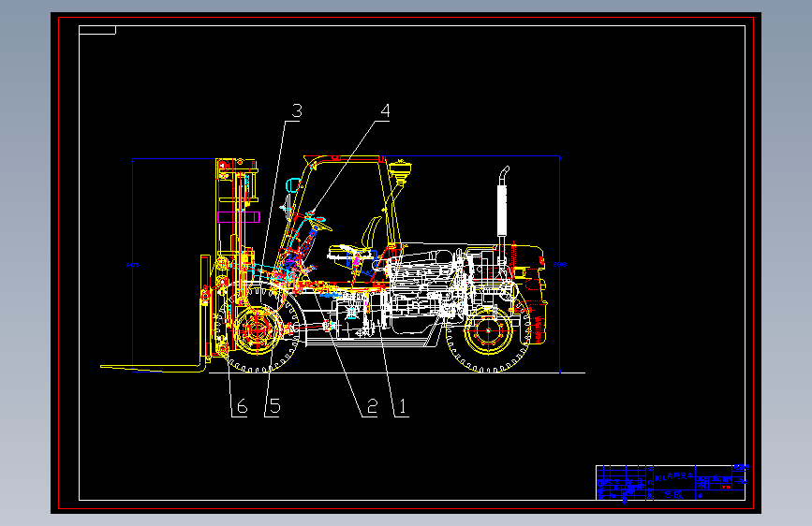Click the title block text '10t内燃叉车'

(673, 476)
